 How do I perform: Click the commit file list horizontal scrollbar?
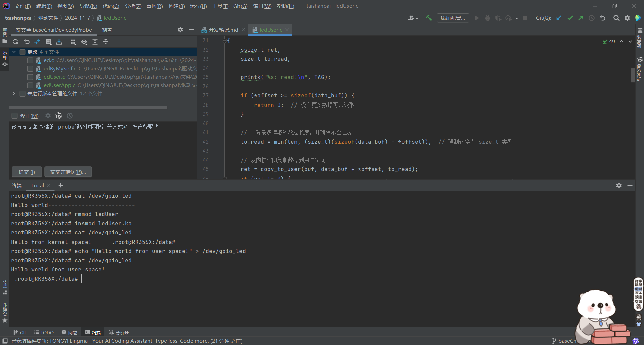click(88, 108)
